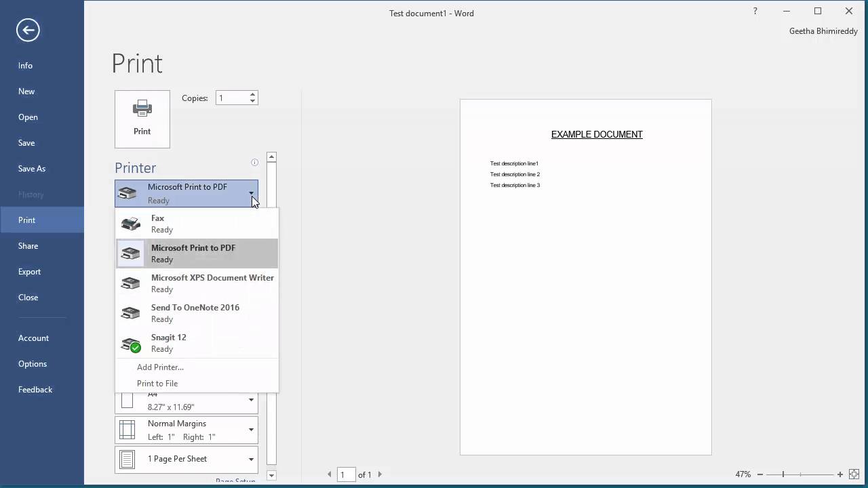
Task: Select the Fax printer
Action: (197, 224)
